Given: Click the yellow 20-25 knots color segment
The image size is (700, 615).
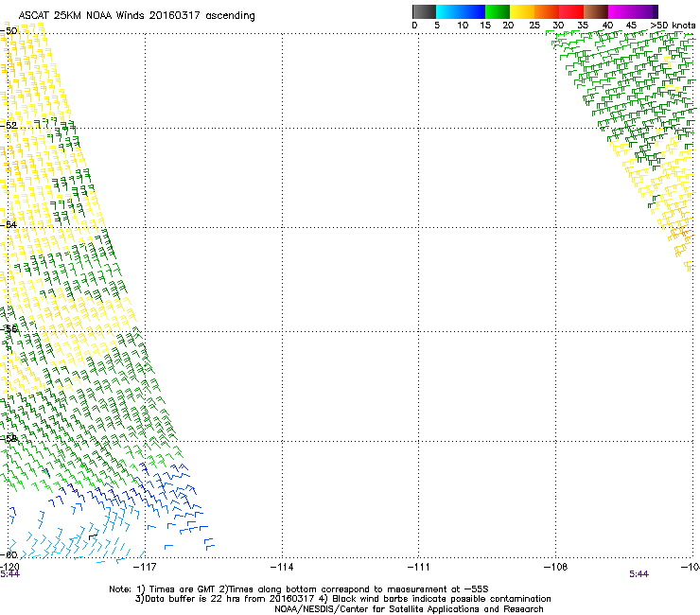Looking at the screenshot, I should coord(522,11).
